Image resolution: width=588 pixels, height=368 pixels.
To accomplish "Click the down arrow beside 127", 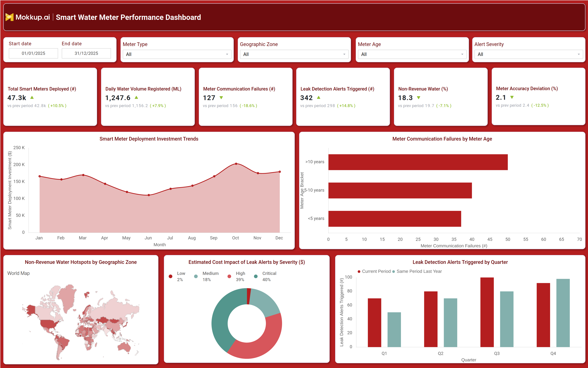I will click(221, 98).
